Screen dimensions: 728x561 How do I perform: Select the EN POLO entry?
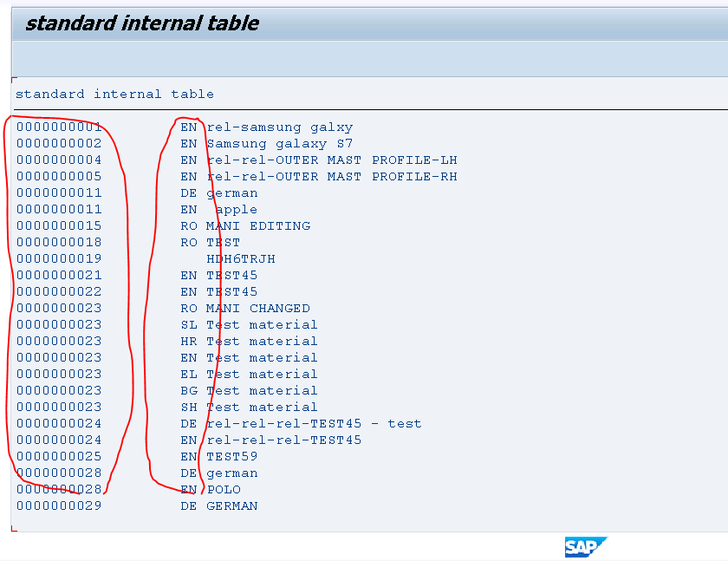pyautogui.click(x=221, y=489)
